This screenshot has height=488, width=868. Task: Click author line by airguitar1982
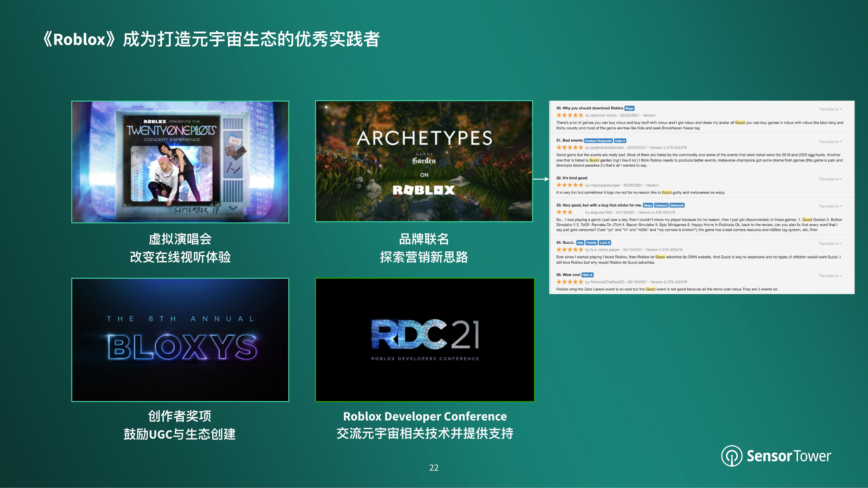(630, 212)
